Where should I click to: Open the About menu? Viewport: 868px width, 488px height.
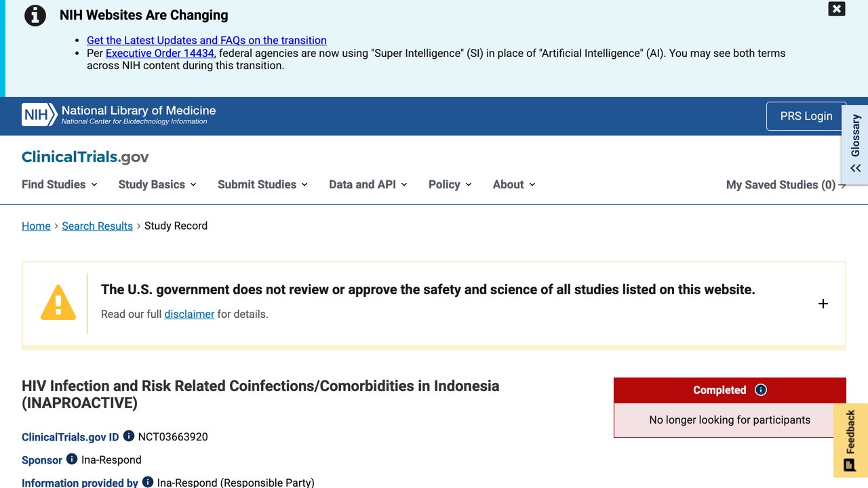tap(514, 184)
